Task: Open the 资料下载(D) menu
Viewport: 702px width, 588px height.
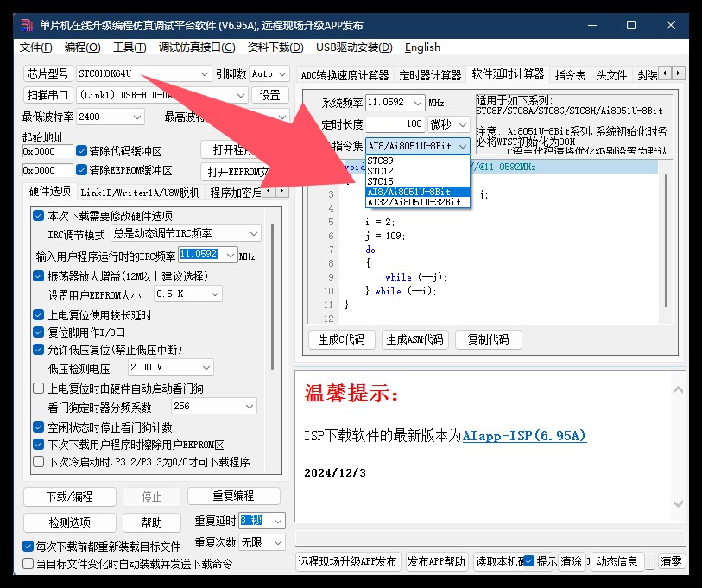Action: click(x=275, y=47)
